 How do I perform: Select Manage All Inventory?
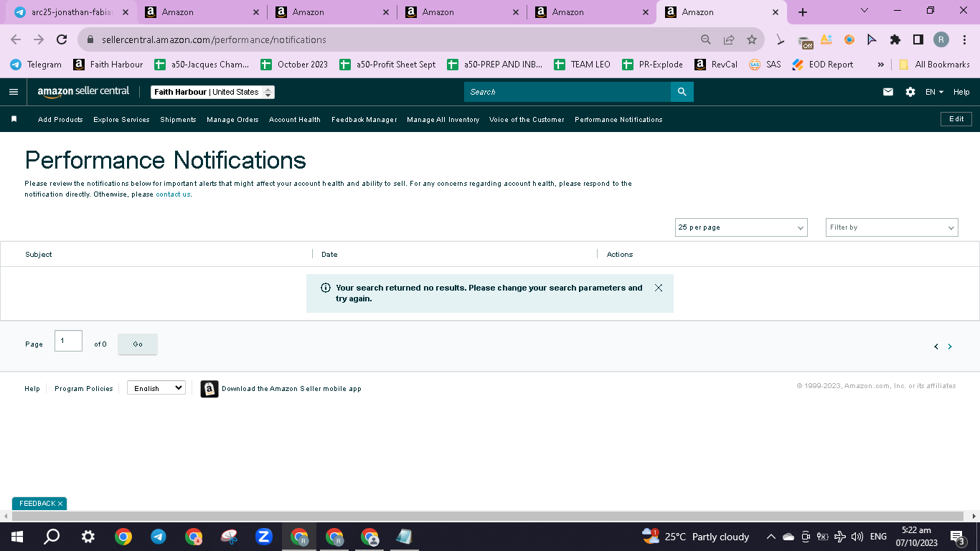(x=443, y=120)
